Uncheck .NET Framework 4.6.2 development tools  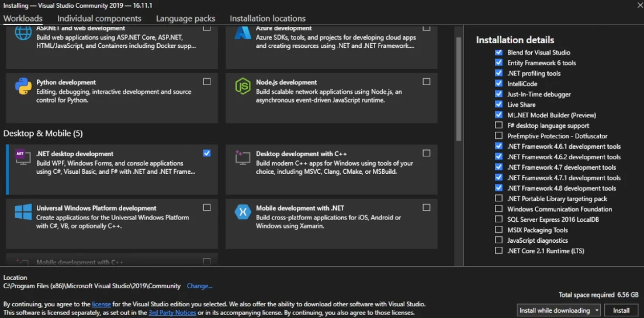[498, 156]
